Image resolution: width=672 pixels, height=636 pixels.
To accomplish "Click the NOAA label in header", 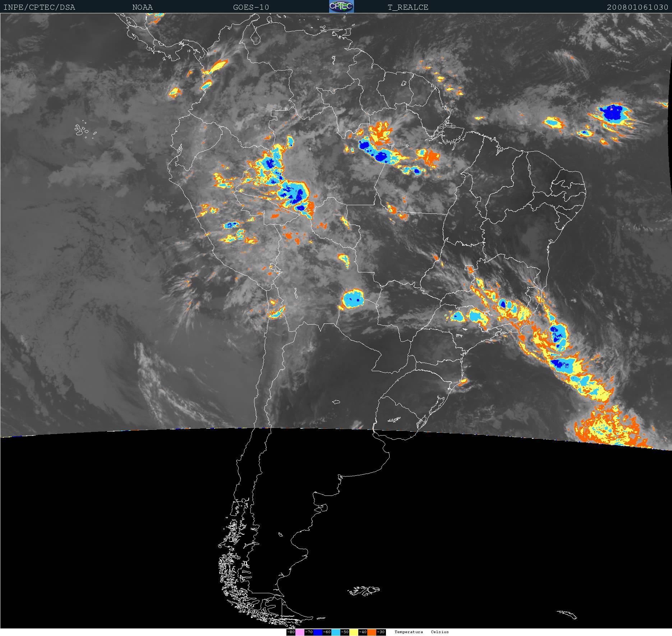I will tap(142, 7).
